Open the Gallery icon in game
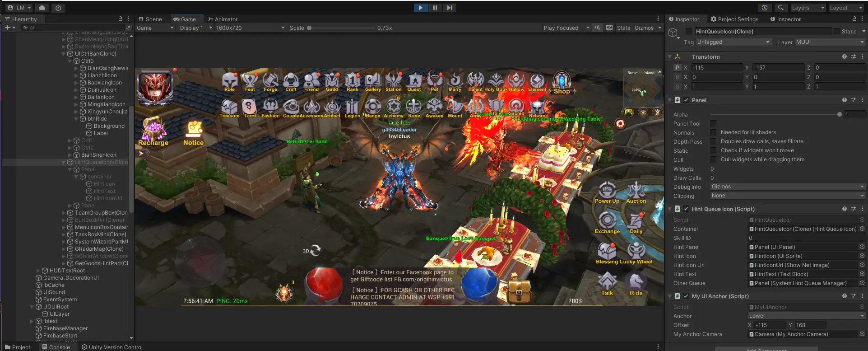This screenshot has width=868, height=351. (x=373, y=82)
